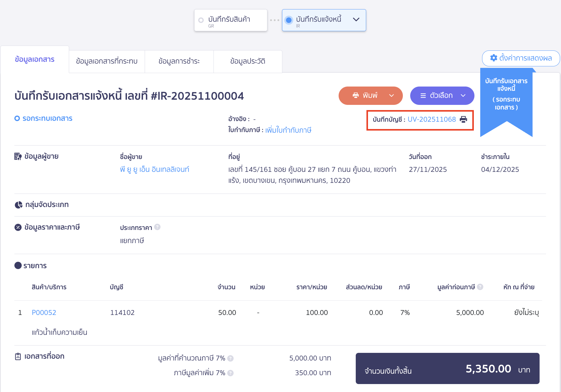Switch to ข้อมูลเอกสารที่กระทบ tab
Viewport: 561px width, 392px height.
click(x=107, y=61)
